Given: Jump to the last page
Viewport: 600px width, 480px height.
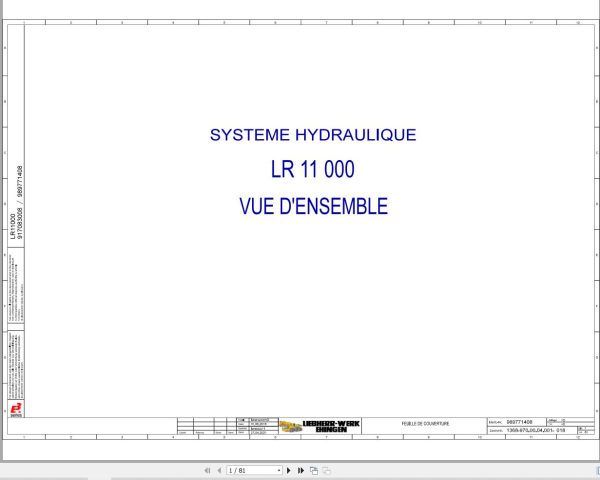Looking at the screenshot, I should point(301,470).
